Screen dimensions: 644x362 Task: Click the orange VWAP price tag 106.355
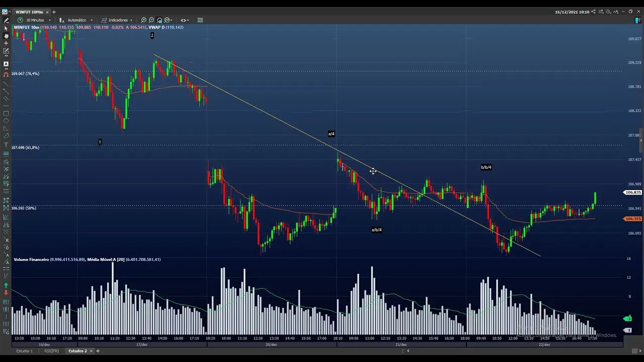(x=633, y=219)
